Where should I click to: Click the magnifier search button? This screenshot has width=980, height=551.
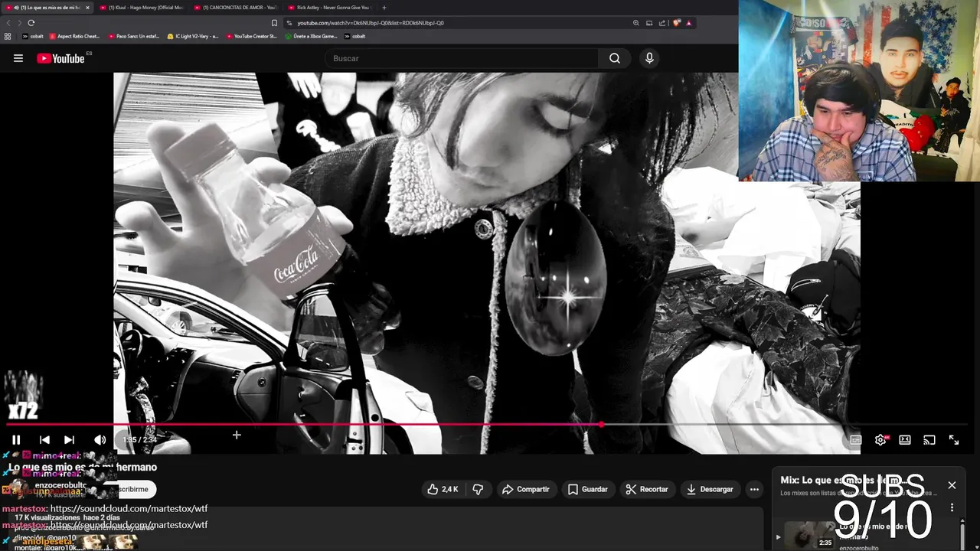pyautogui.click(x=615, y=58)
